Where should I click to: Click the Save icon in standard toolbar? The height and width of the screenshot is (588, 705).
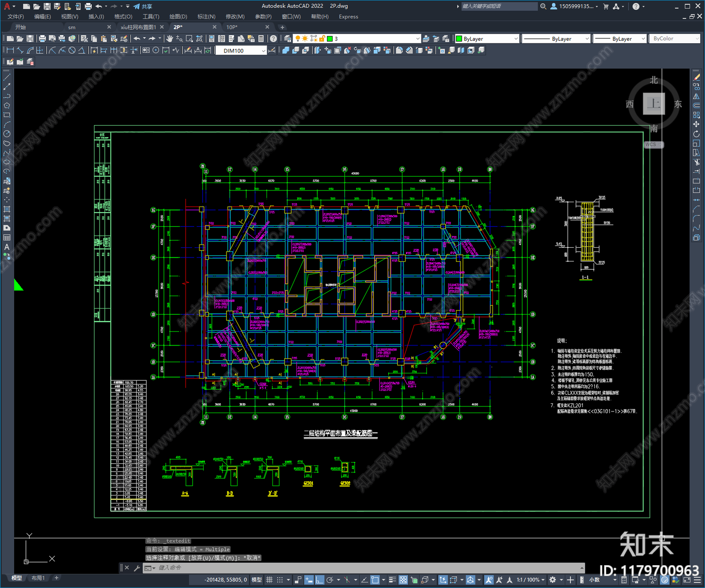coord(30,39)
